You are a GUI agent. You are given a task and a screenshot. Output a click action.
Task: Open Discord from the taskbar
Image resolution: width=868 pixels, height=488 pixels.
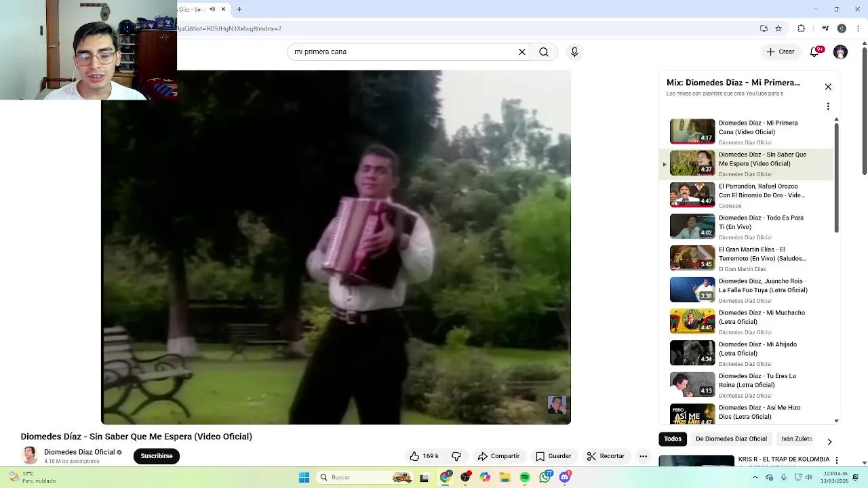coord(565,477)
